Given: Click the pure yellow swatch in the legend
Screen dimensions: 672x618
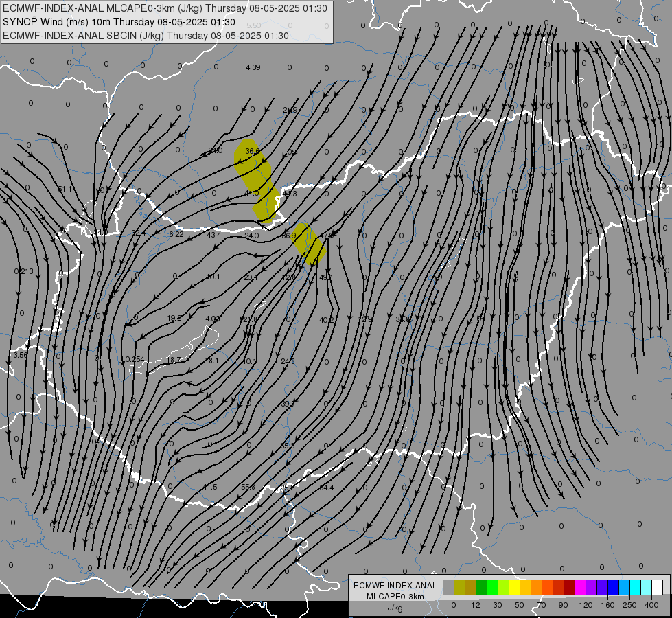Looking at the screenshot, I should pos(514,587).
